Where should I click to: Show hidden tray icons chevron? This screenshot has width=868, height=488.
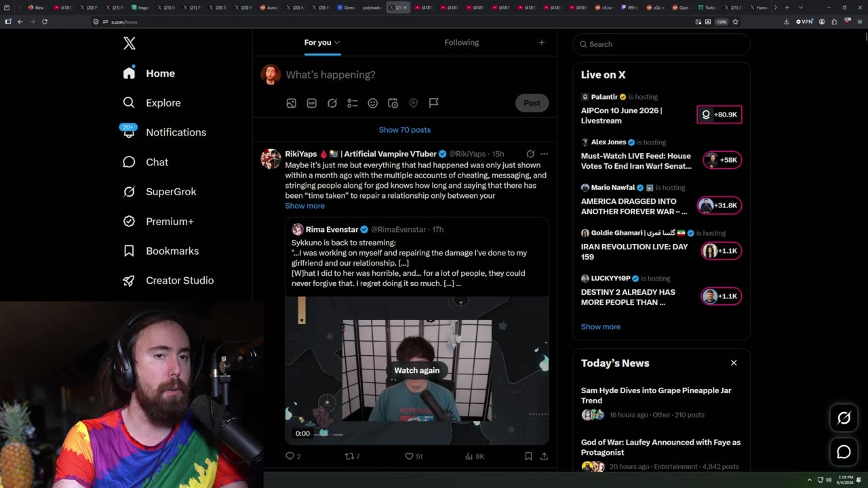point(810,480)
